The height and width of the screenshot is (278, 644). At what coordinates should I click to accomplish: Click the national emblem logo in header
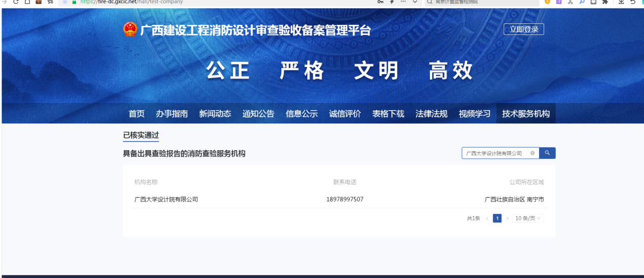tap(130, 29)
